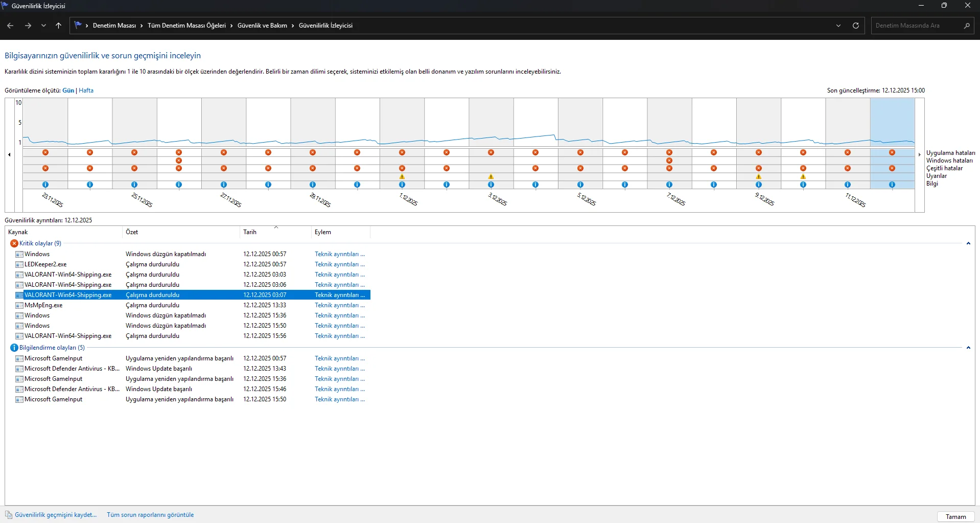Click Güvenilirlik geçmişini kaydet link
Viewport: 980px width, 523px height.
pos(56,515)
